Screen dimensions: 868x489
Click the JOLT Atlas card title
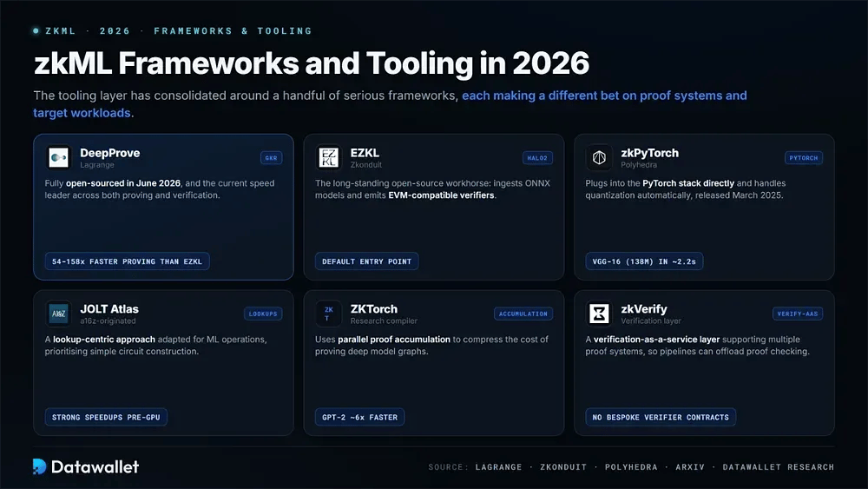tap(109, 309)
